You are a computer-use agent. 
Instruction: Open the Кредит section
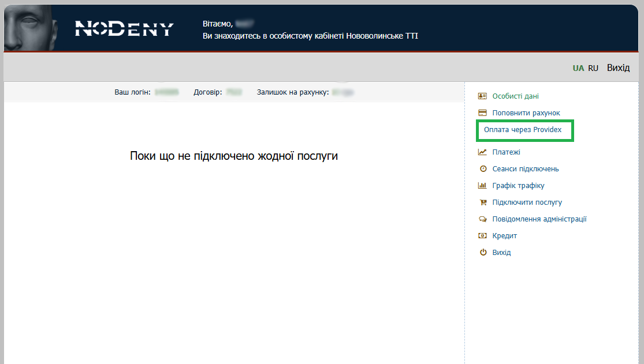tap(504, 235)
